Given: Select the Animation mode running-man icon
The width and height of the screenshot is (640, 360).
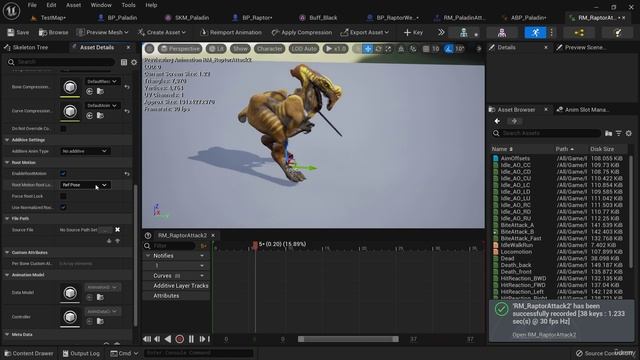Looking at the screenshot, I should (535, 33).
